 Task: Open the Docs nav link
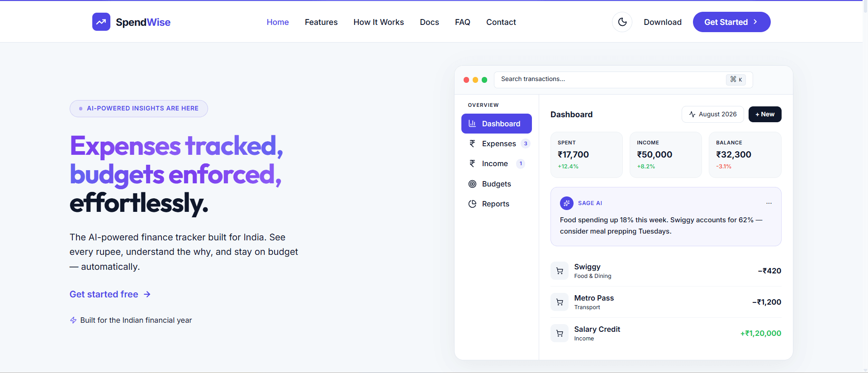[429, 22]
